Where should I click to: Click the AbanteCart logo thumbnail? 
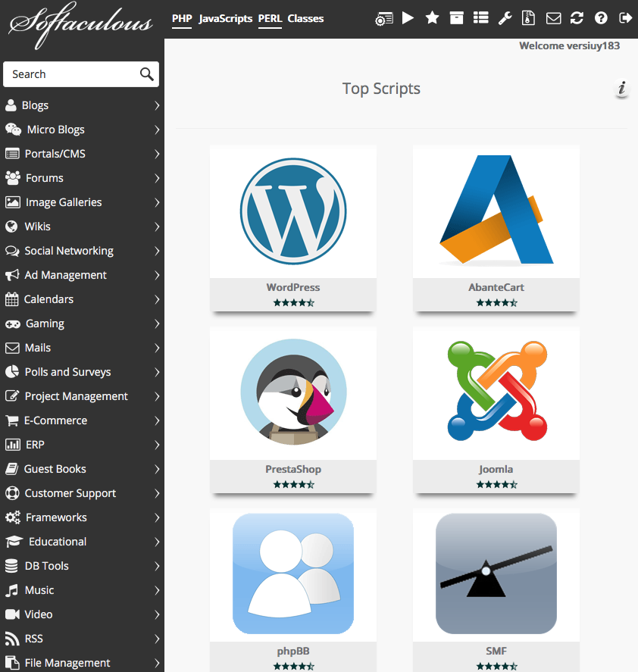pyautogui.click(x=496, y=210)
